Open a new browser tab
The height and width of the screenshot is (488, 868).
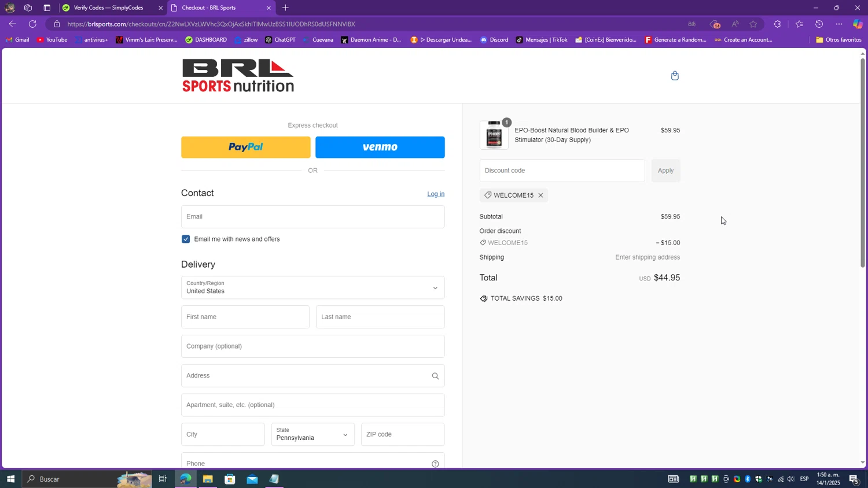pyautogui.click(x=285, y=8)
